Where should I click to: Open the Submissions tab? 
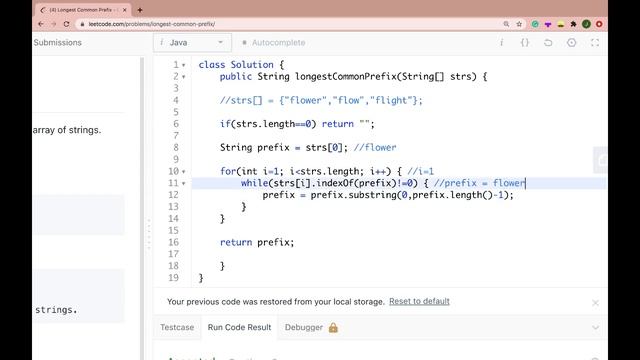(x=58, y=42)
